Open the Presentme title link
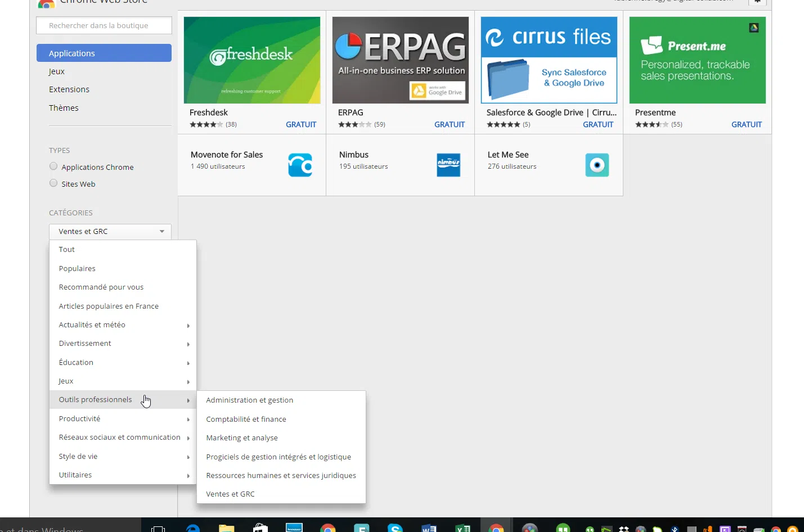804x532 pixels. (x=655, y=112)
